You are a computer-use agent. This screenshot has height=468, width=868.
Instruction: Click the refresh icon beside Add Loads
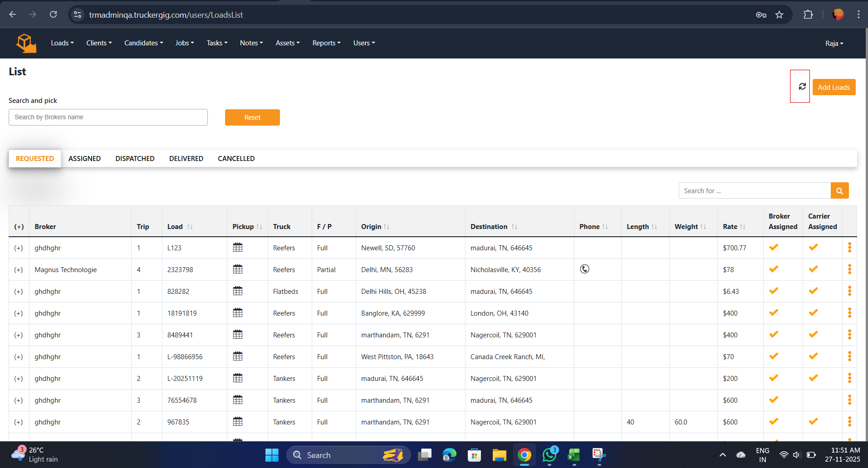[802, 86]
